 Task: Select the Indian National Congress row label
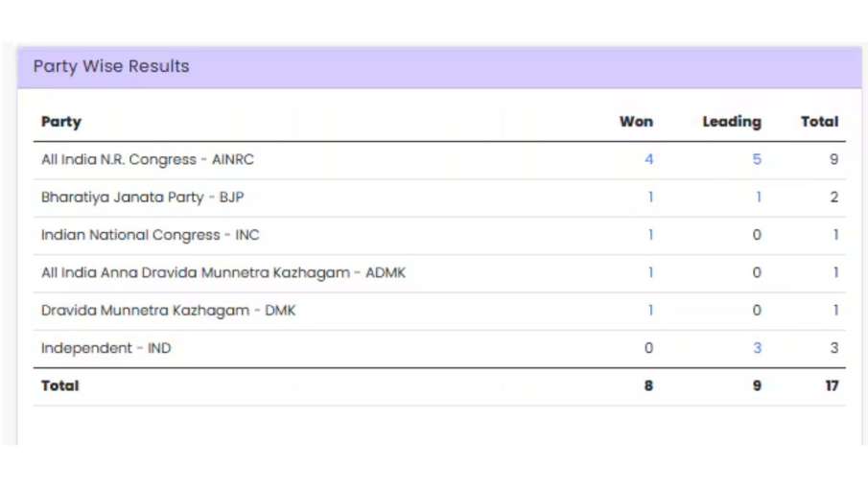tap(150, 235)
